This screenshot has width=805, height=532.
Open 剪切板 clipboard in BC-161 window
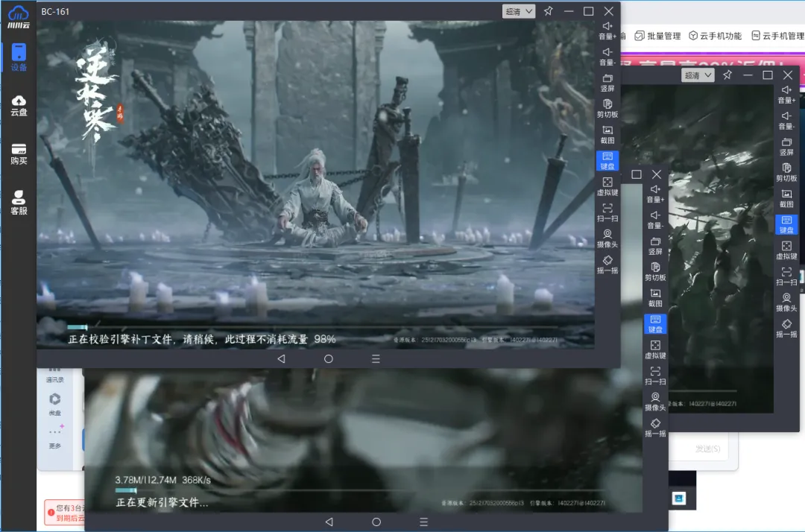click(607, 109)
